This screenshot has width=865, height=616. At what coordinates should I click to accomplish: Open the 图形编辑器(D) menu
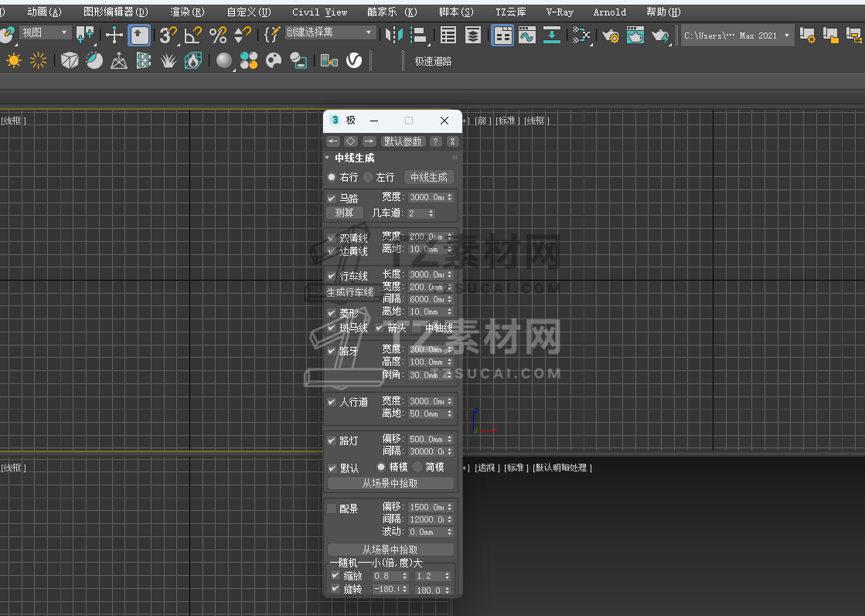point(116,12)
